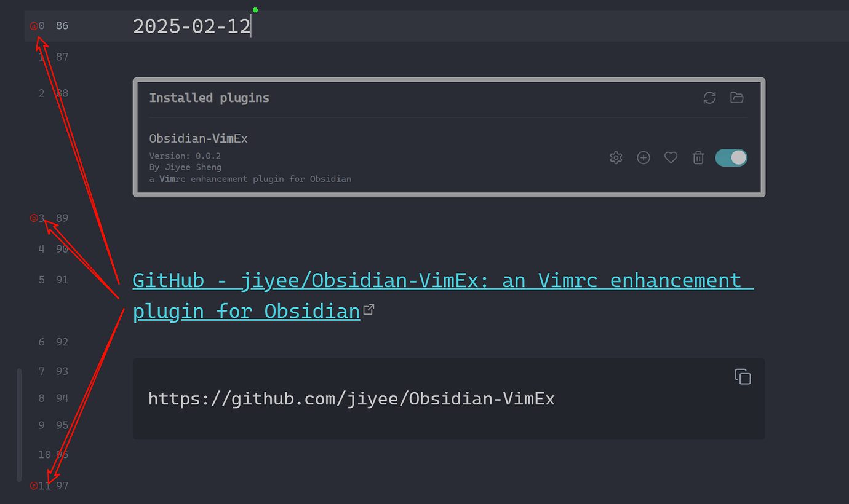
Task: Click the Installed plugins heading
Action: (209, 97)
